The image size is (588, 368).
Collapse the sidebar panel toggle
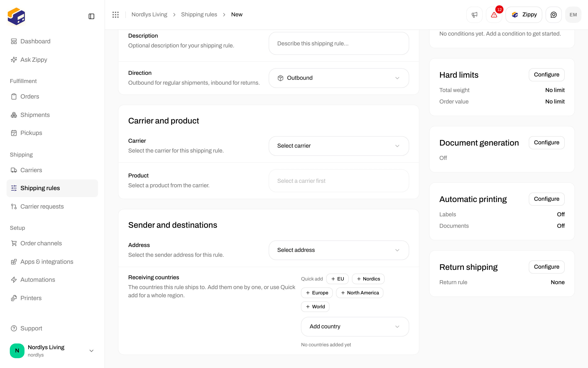pos(91,16)
